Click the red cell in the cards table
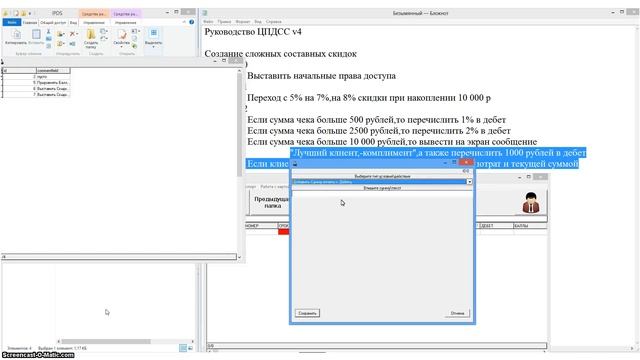The height and width of the screenshot is (360, 640). coord(284,232)
